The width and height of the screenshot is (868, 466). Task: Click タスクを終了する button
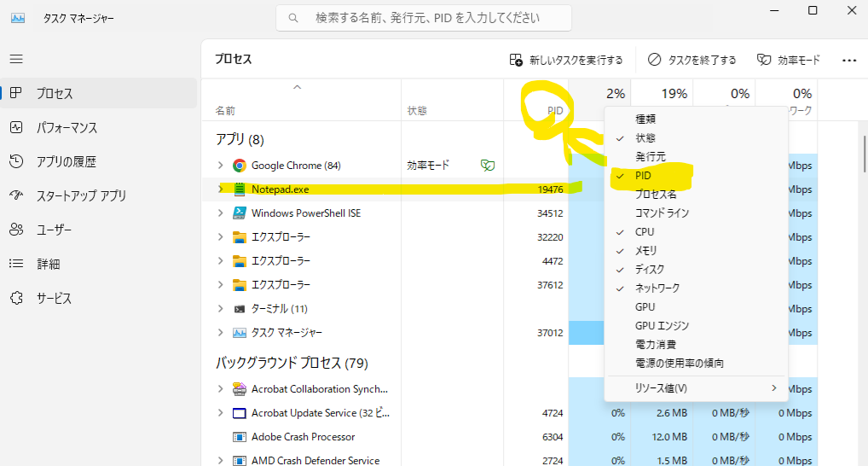(692, 60)
